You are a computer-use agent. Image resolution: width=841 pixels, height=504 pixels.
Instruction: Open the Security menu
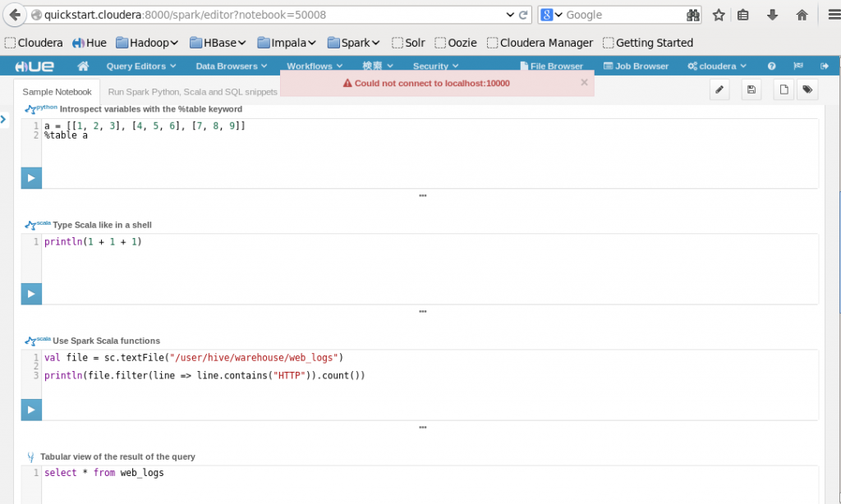[x=435, y=66]
